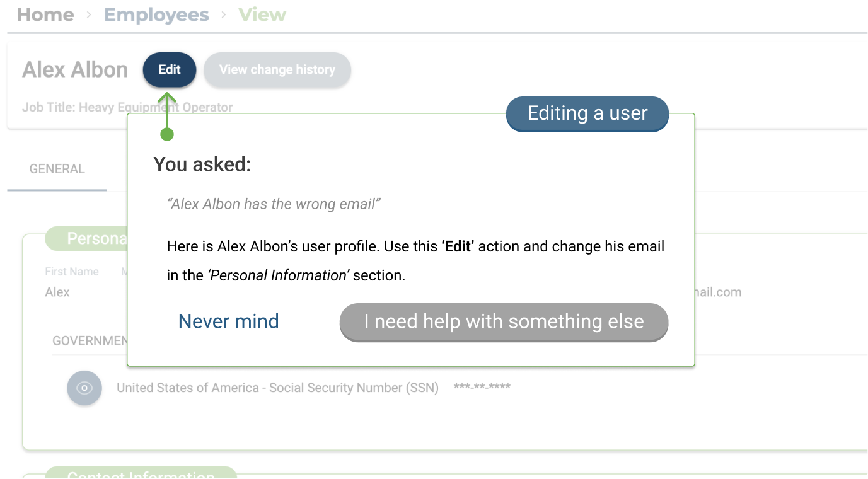Switch to the GENERAL tab
The height and width of the screenshot is (479, 868).
tap(57, 169)
